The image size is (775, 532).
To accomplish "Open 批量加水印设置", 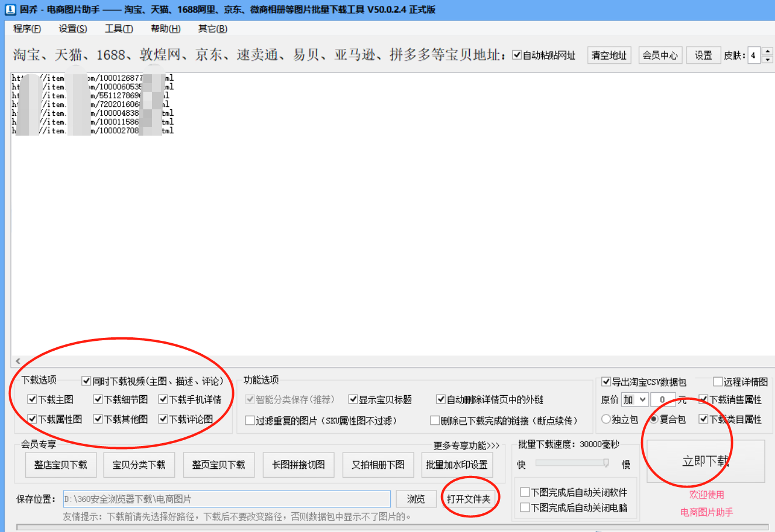I will (x=457, y=465).
